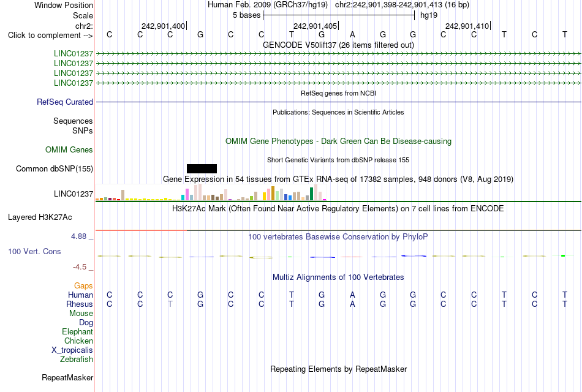582x392 pixels.
Task: Select the Rhesus alignment row label
Action: point(80,304)
